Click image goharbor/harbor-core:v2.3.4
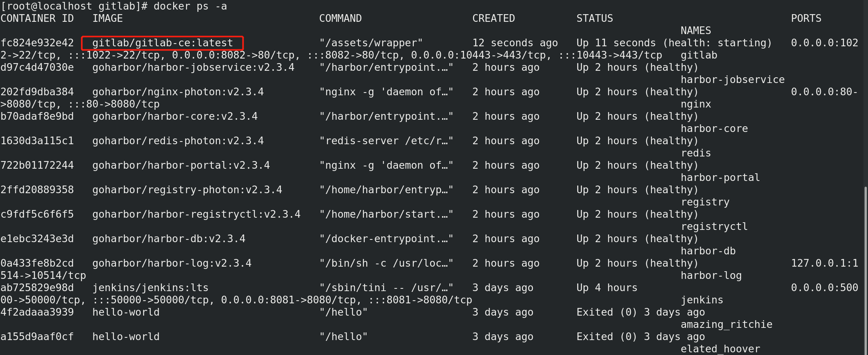This screenshot has width=868, height=355. click(x=175, y=116)
